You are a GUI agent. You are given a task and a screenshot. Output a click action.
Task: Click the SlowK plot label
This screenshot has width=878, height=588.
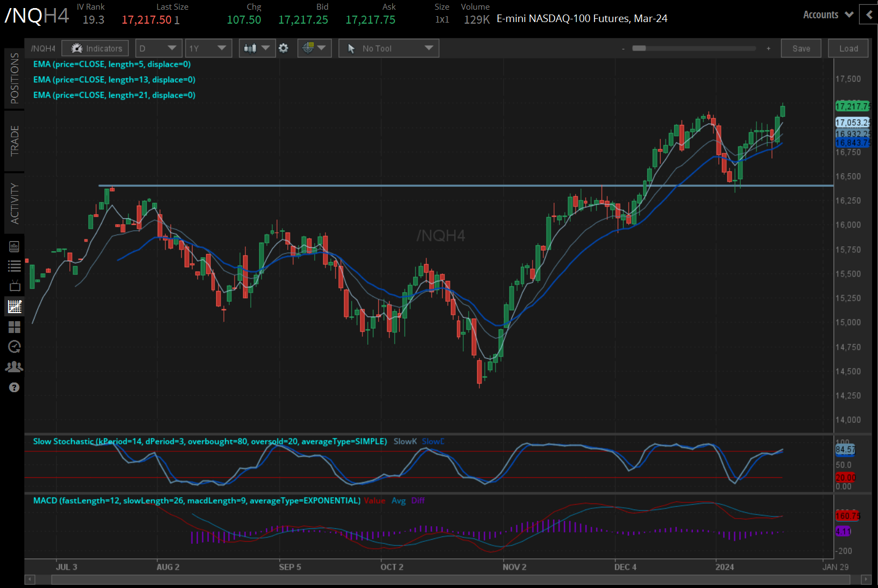coord(405,441)
